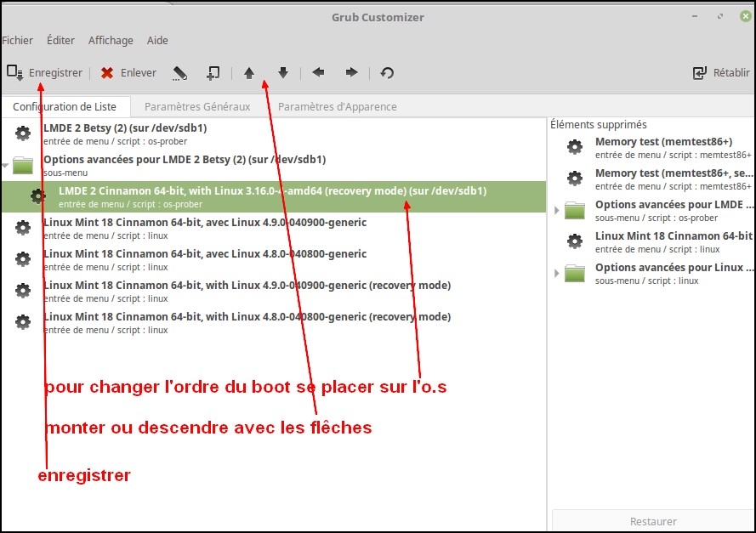The height and width of the screenshot is (533, 756).
Task: Click the Restaurer button
Action: tap(653, 521)
